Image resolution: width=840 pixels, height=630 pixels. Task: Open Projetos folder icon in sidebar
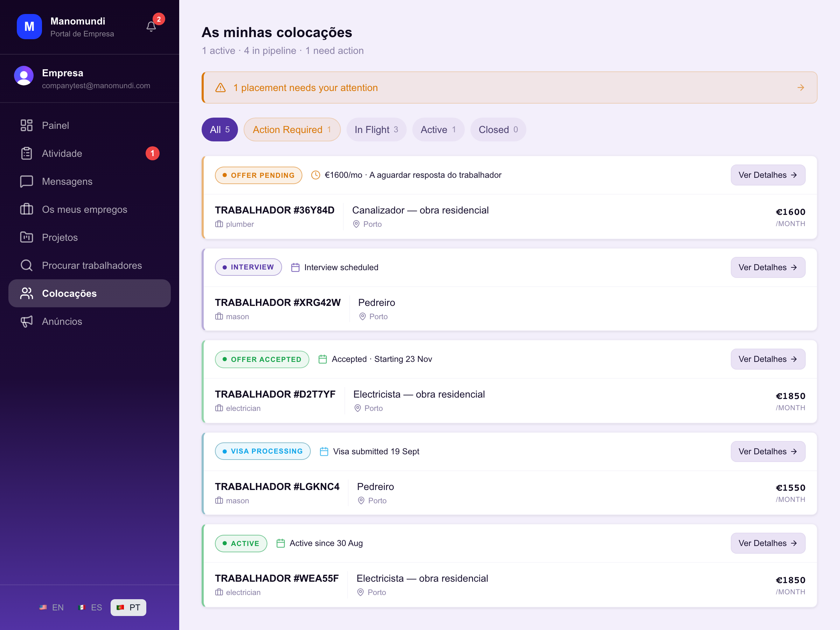click(27, 237)
